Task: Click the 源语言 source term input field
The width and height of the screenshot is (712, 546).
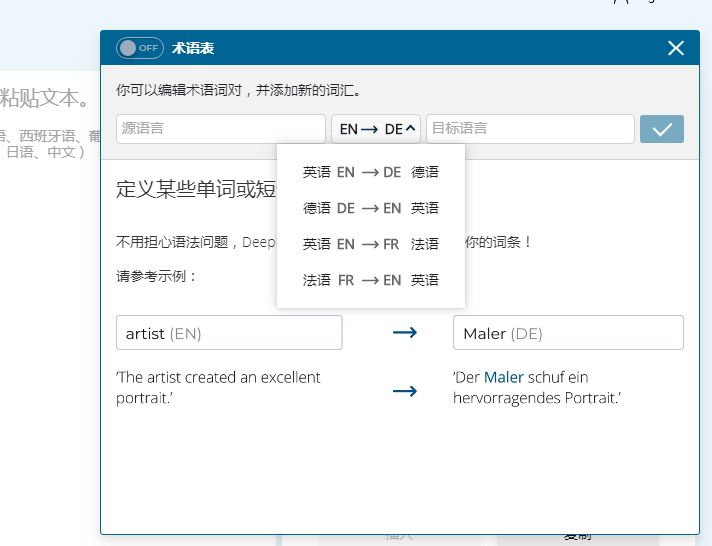Action: [221, 129]
